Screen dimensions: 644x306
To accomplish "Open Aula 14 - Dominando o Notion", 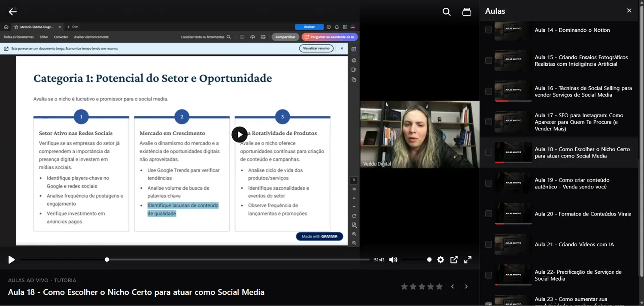I will (572, 30).
